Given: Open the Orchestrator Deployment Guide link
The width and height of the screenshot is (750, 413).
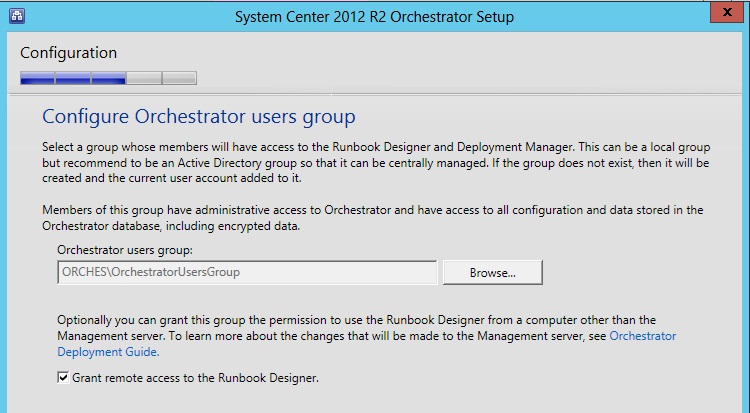Looking at the screenshot, I should [642, 336].
